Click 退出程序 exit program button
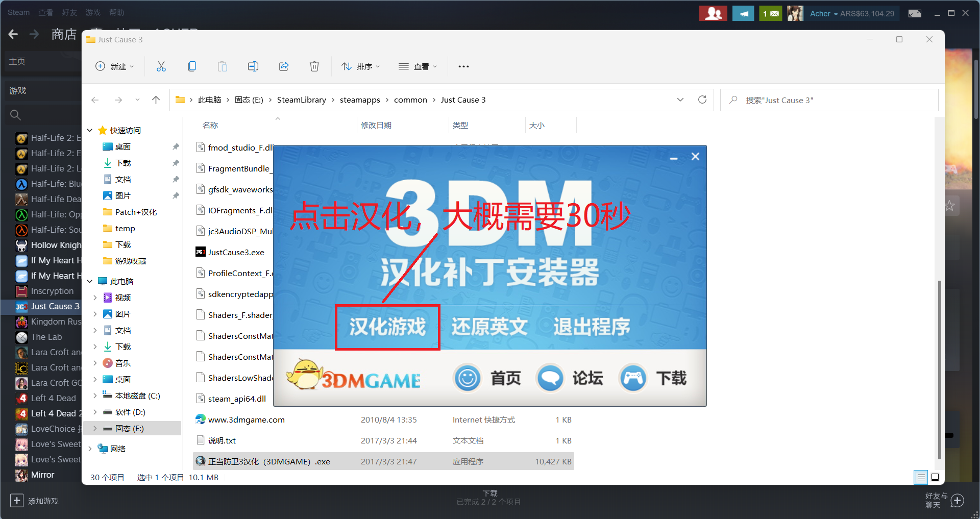 tap(592, 327)
